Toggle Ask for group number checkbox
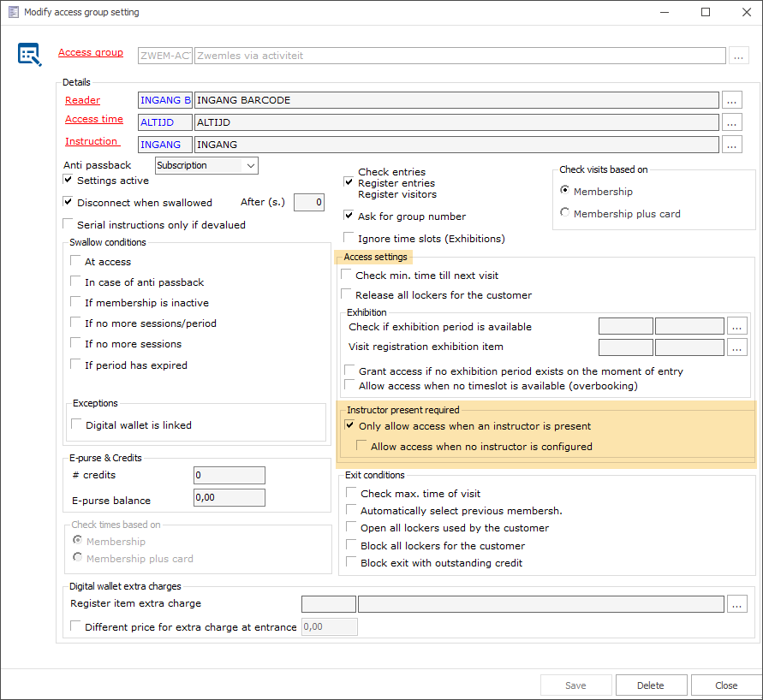Viewport: 763px width, 700px height. [x=349, y=216]
